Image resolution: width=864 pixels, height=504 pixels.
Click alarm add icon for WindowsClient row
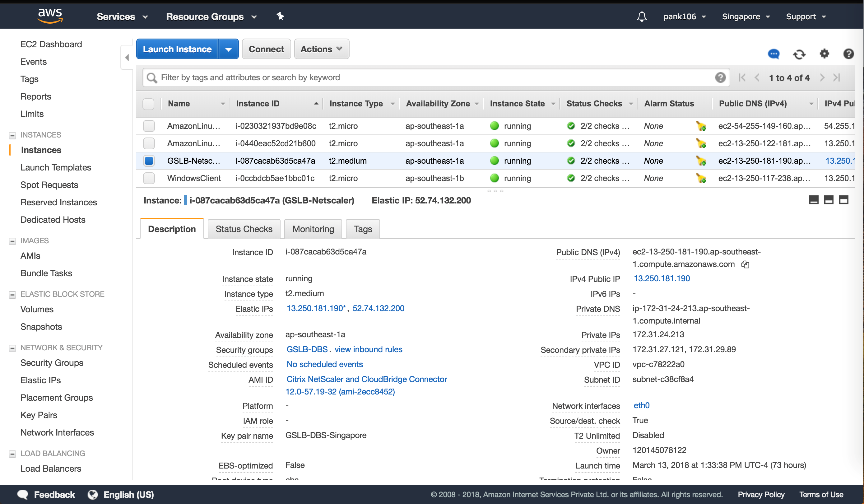tap(701, 178)
